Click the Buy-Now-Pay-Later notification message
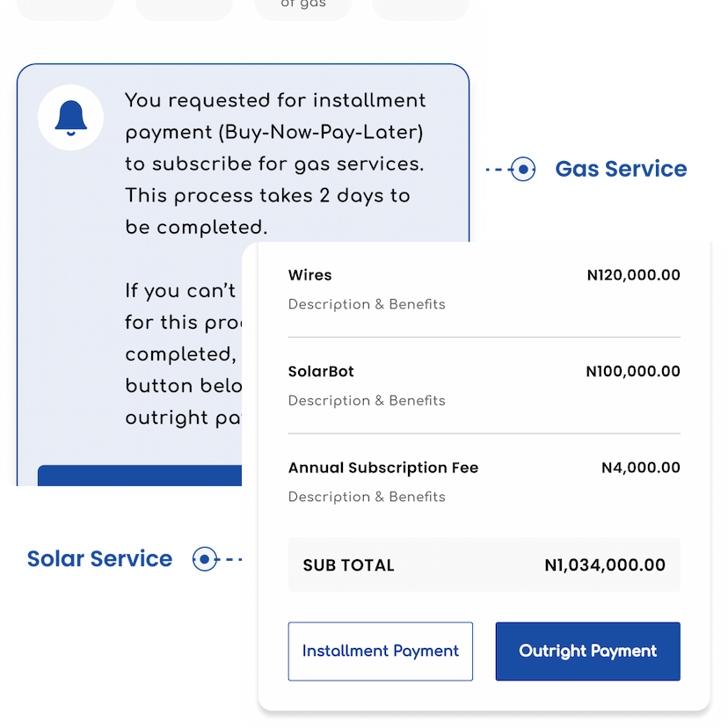Viewport: 728px width, 728px height. tap(275, 164)
